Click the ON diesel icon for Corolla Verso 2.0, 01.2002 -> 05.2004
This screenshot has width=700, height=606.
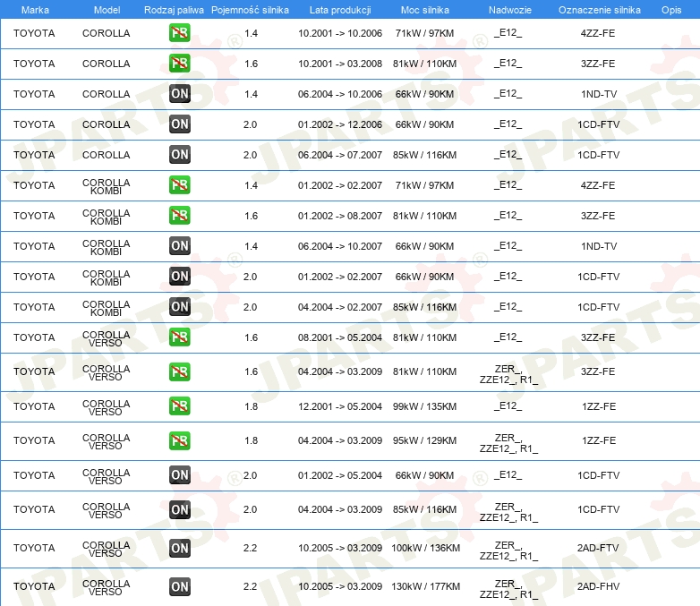tap(179, 474)
